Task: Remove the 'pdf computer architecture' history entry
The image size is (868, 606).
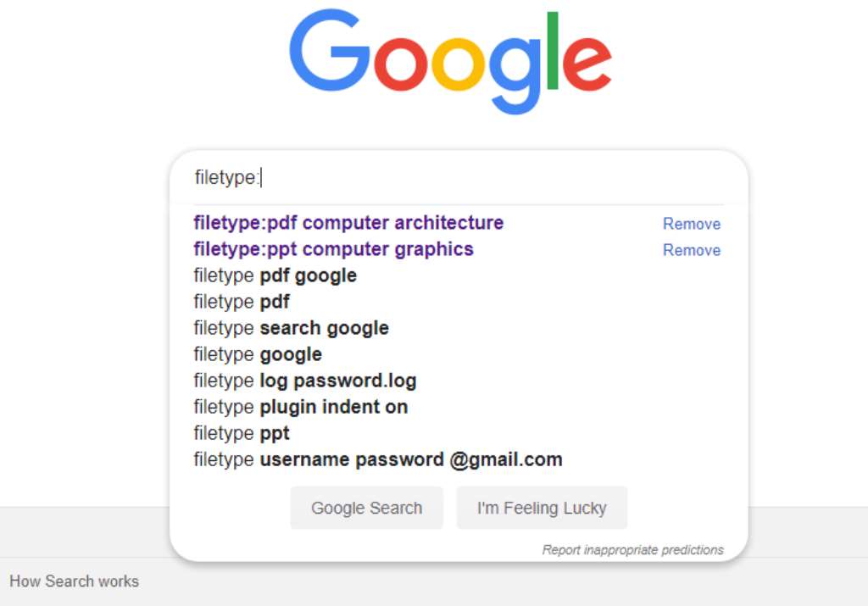Action: coord(692,224)
